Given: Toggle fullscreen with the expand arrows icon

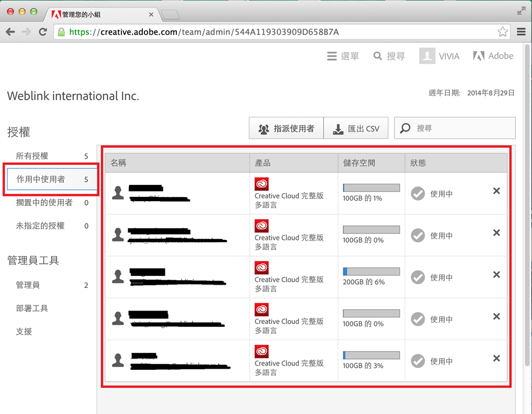Looking at the screenshot, I should pyautogui.click(x=521, y=11).
